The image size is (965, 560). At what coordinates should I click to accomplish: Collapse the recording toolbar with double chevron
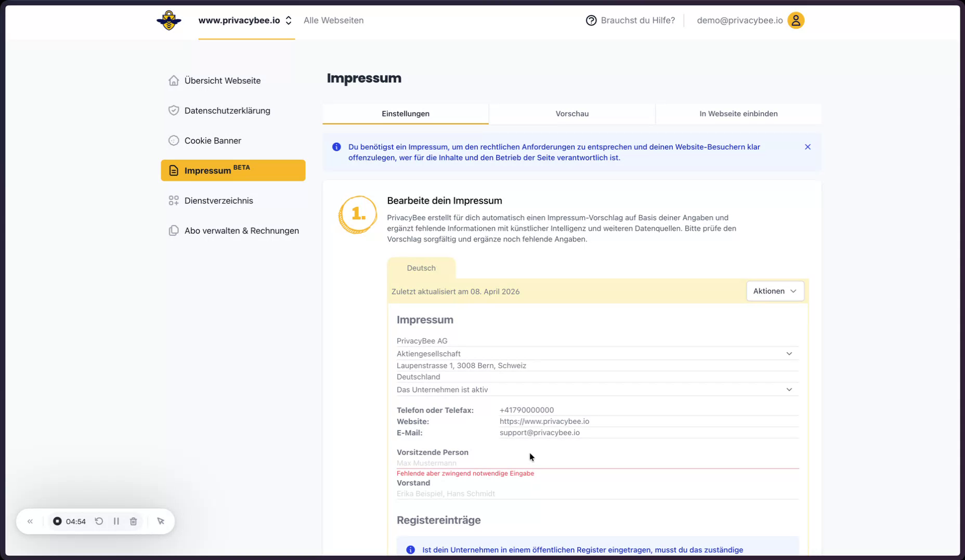coord(30,521)
